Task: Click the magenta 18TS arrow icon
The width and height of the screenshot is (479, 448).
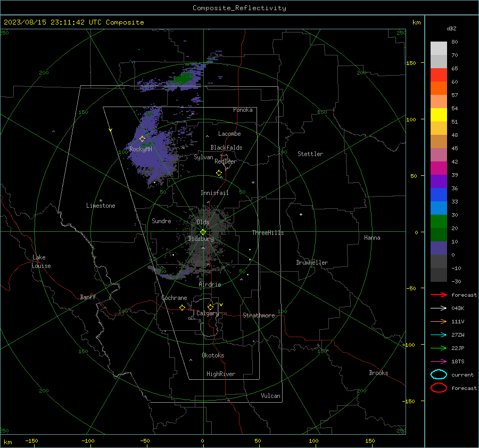Action: pyautogui.click(x=439, y=362)
